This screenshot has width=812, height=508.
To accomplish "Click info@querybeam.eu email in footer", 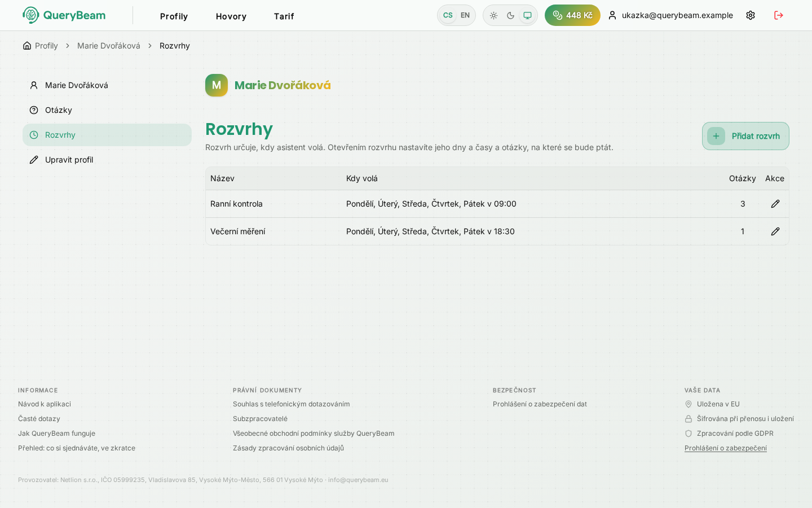I will 358,480.
